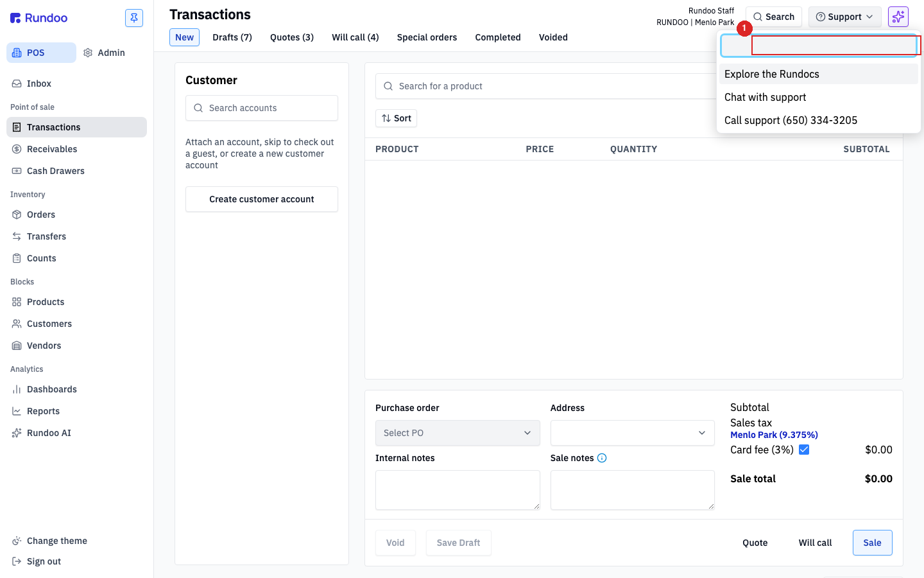This screenshot has width=924, height=578.
Task: Open the Menlo Park (9.375%) tax link
Action: (x=774, y=435)
